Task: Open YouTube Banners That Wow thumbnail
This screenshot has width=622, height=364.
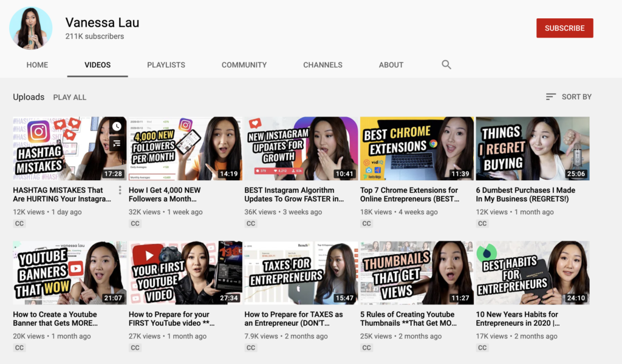Action: (69, 273)
